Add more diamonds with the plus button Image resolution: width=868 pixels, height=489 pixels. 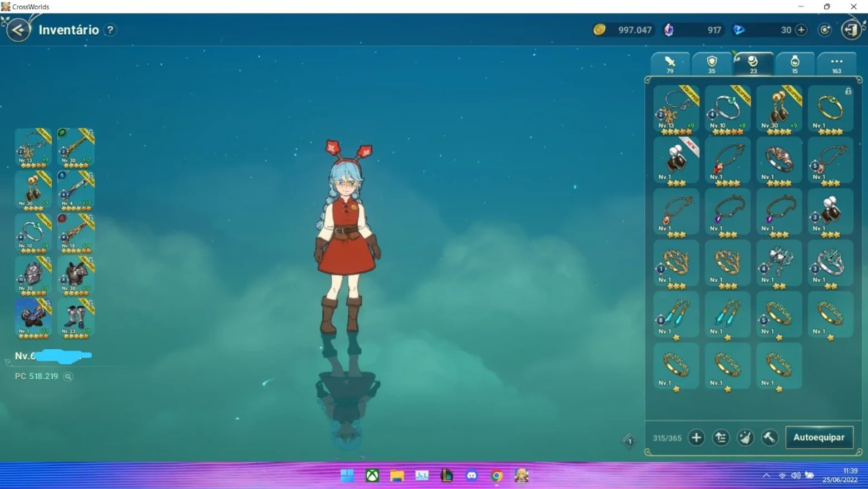click(801, 30)
